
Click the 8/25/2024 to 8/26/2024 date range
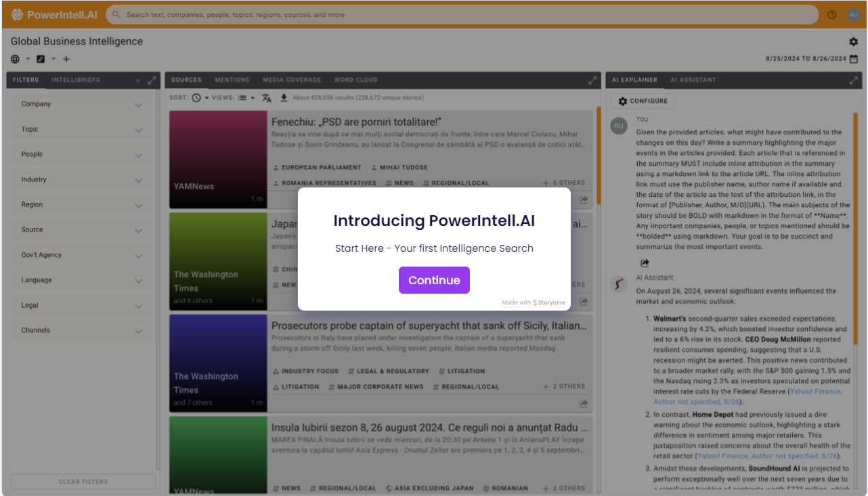(x=806, y=59)
